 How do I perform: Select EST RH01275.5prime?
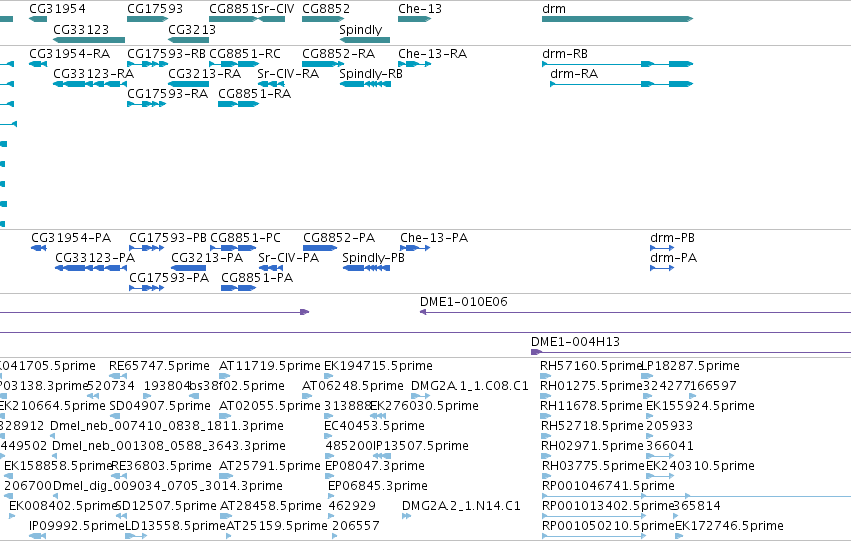tap(546, 396)
